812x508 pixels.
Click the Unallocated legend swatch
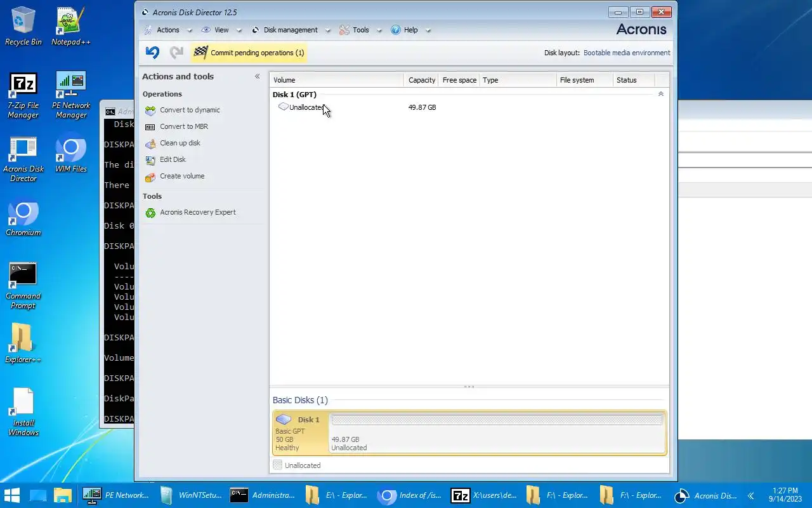click(x=277, y=465)
